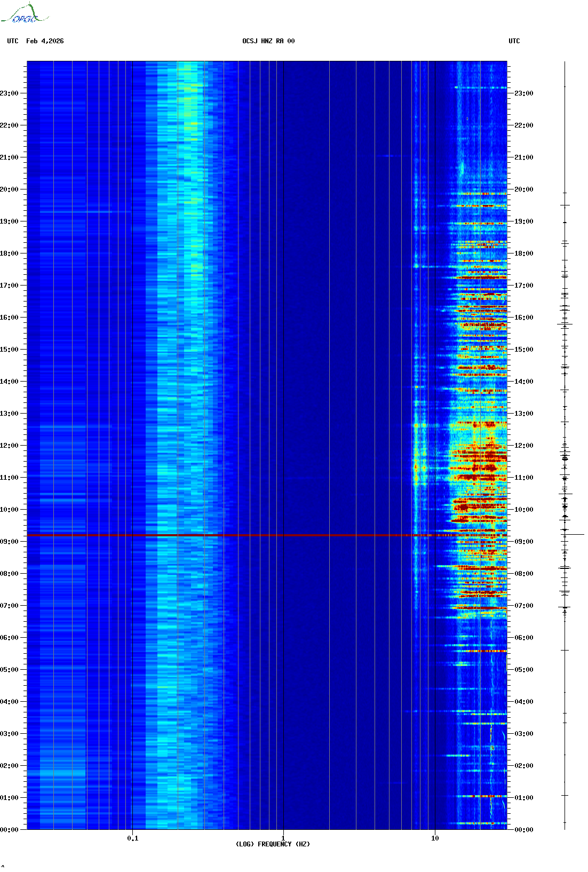
Task: Click the 07:00 label on right time axis
Action: tap(523, 606)
